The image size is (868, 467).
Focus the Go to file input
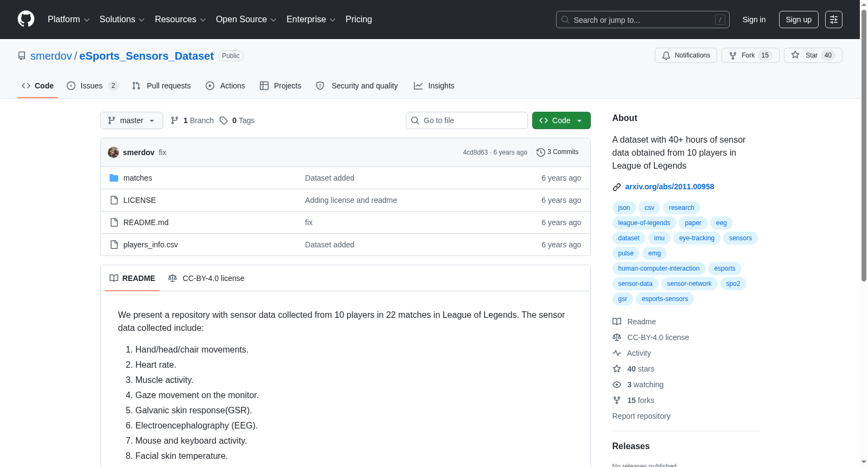467,120
